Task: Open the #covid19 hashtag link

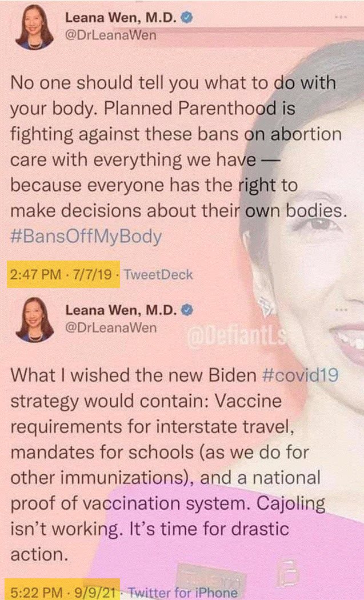Action: coord(300,376)
